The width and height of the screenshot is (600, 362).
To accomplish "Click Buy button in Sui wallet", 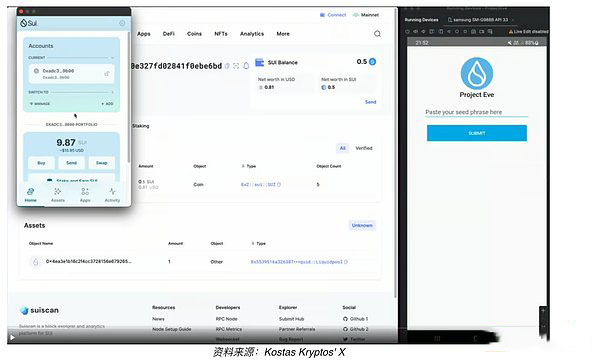I will pyautogui.click(x=41, y=163).
